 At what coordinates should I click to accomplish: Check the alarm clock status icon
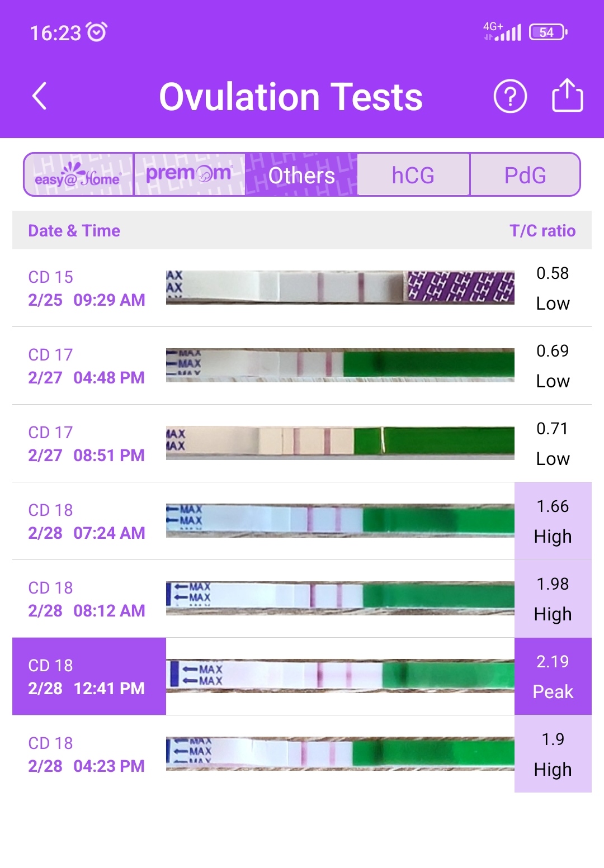click(97, 32)
